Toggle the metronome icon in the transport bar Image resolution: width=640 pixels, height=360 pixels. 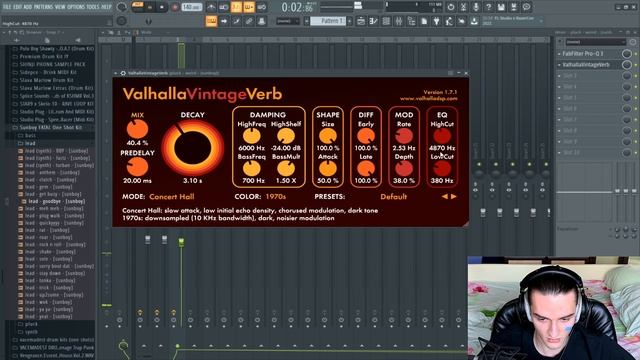point(211,7)
